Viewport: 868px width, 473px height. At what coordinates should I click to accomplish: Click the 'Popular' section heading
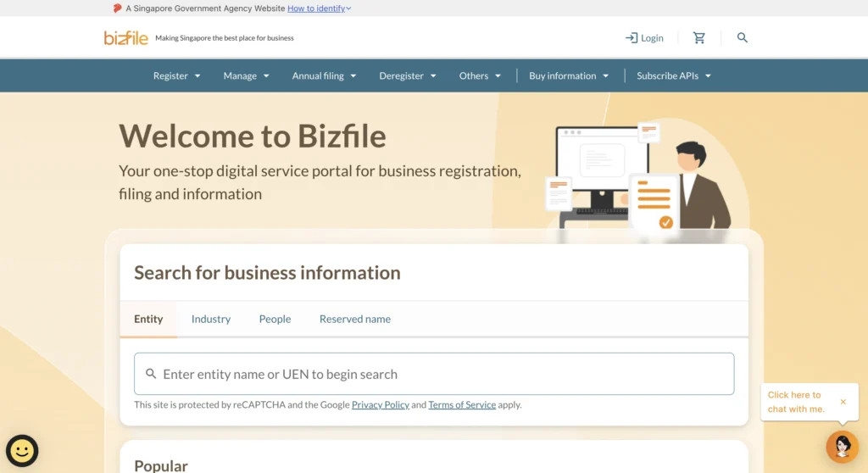click(x=160, y=465)
